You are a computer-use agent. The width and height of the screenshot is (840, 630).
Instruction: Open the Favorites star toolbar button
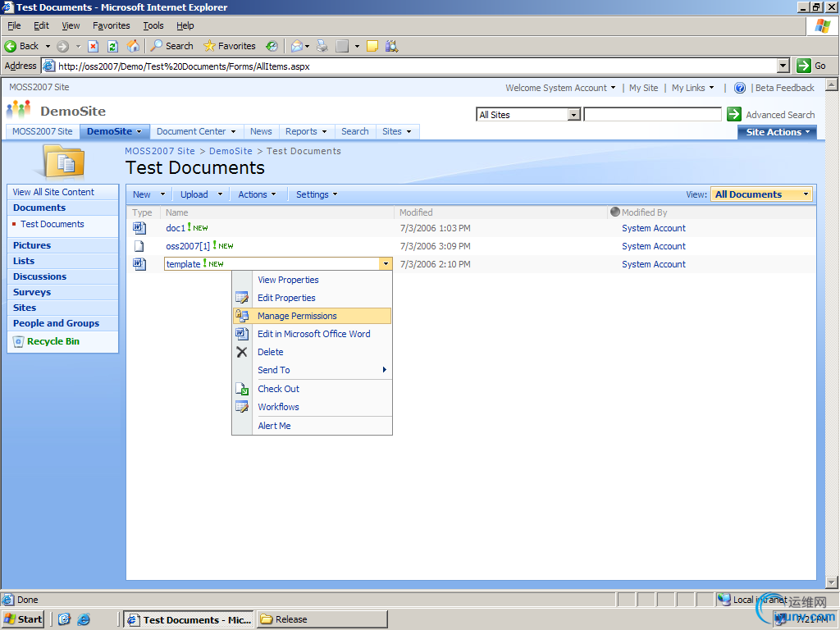(230, 46)
